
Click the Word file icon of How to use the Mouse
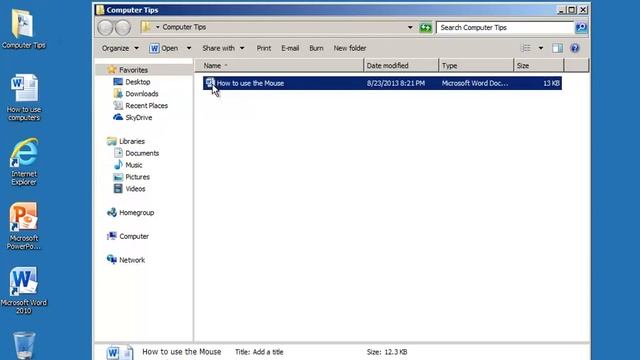point(210,83)
